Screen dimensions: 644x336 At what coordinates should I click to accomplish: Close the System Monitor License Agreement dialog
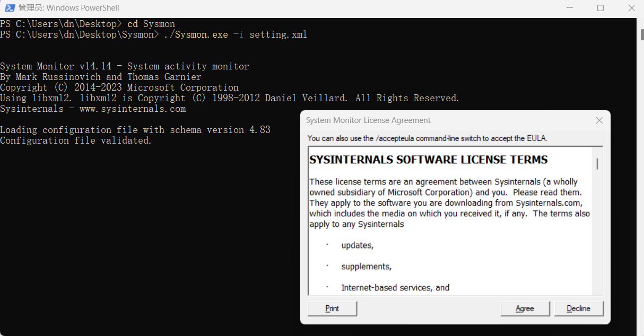click(599, 120)
